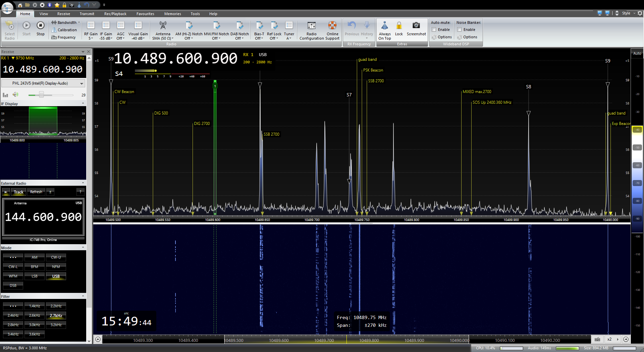The width and height of the screenshot is (644, 352).
Task: Select LSB mode button
Action: (x=35, y=276)
